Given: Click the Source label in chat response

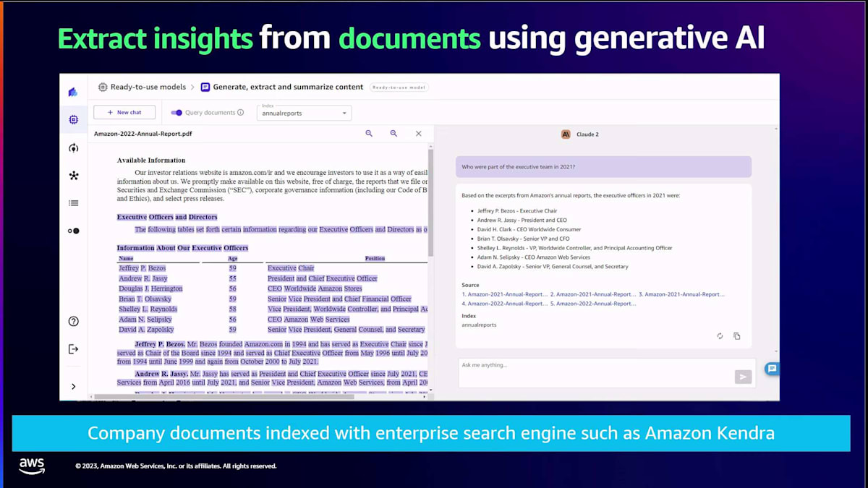Looking at the screenshot, I should 470,286.
